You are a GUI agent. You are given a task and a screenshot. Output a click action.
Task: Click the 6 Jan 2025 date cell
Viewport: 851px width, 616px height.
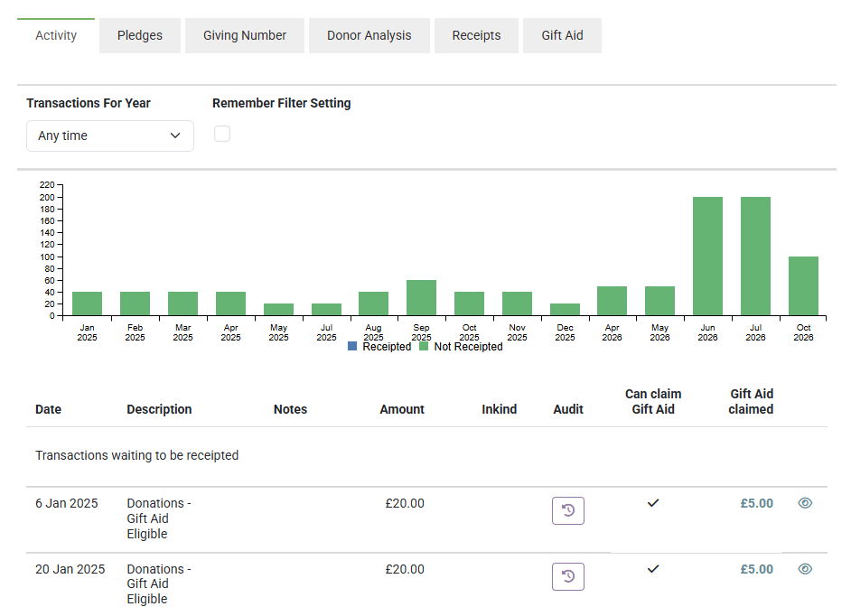coord(67,503)
